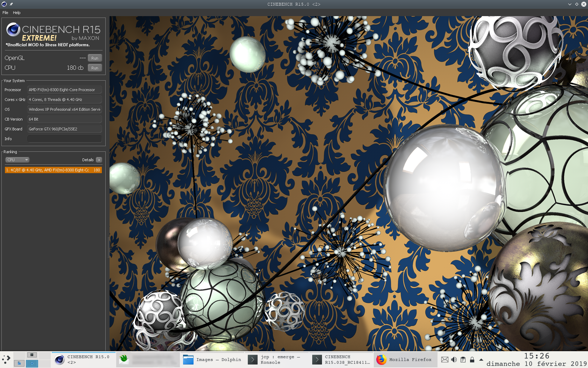Click the Cores x GHz value
Screen dimensions: 588x368
click(x=64, y=100)
